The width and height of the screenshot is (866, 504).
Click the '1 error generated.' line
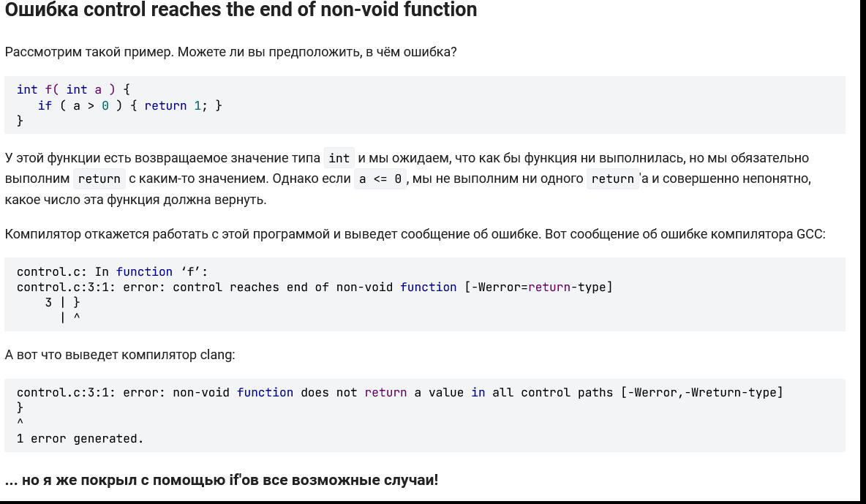(x=80, y=439)
